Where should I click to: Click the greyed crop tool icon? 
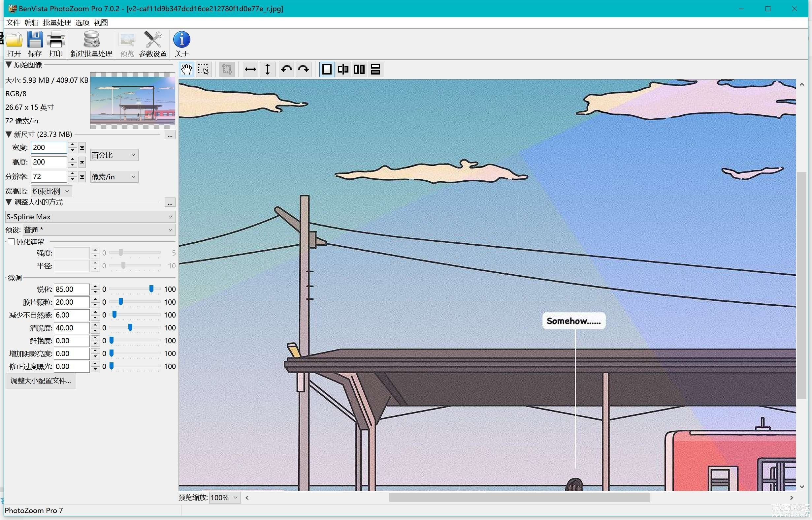pos(227,69)
